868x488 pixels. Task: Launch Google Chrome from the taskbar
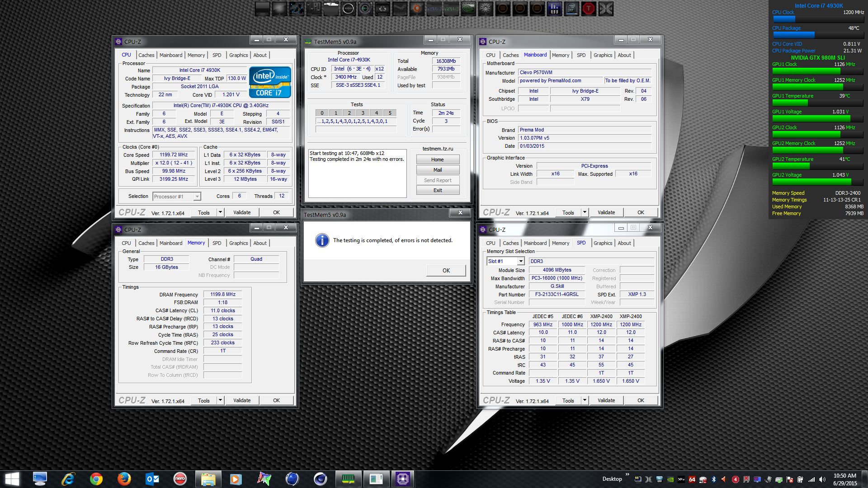point(96,479)
